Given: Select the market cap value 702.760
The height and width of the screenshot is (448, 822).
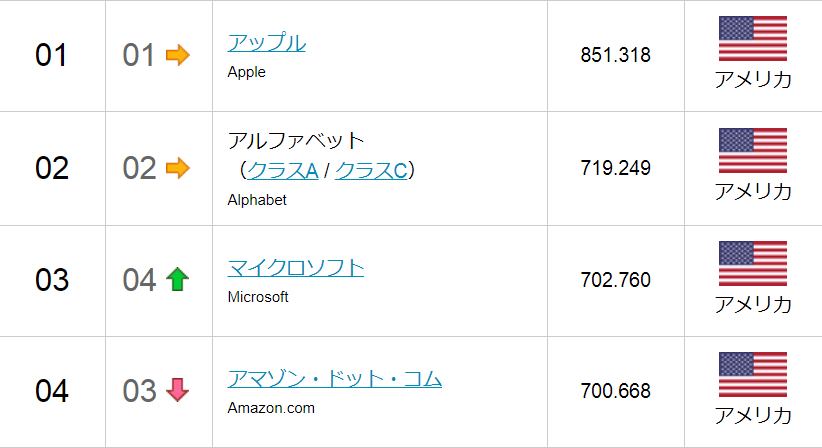Looking at the screenshot, I should tap(615, 280).
